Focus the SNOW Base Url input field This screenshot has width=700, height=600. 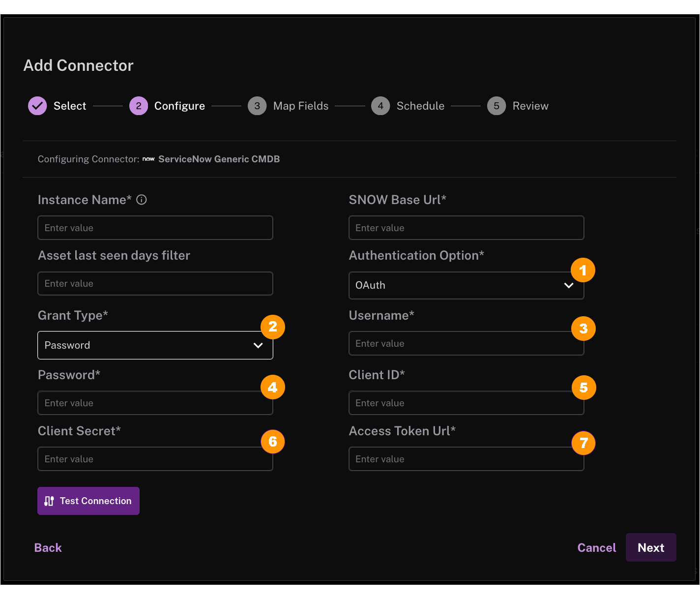[467, 228]
